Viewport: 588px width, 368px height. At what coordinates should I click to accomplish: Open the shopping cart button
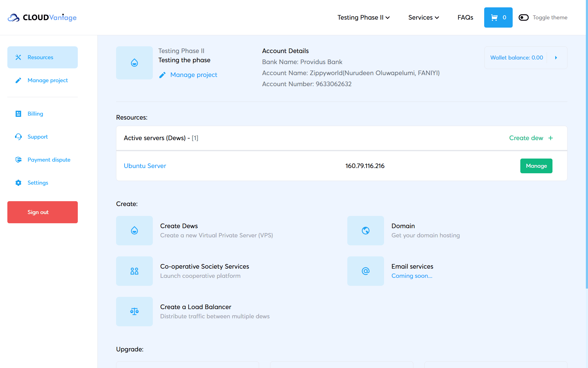click(x=498, y=17)
